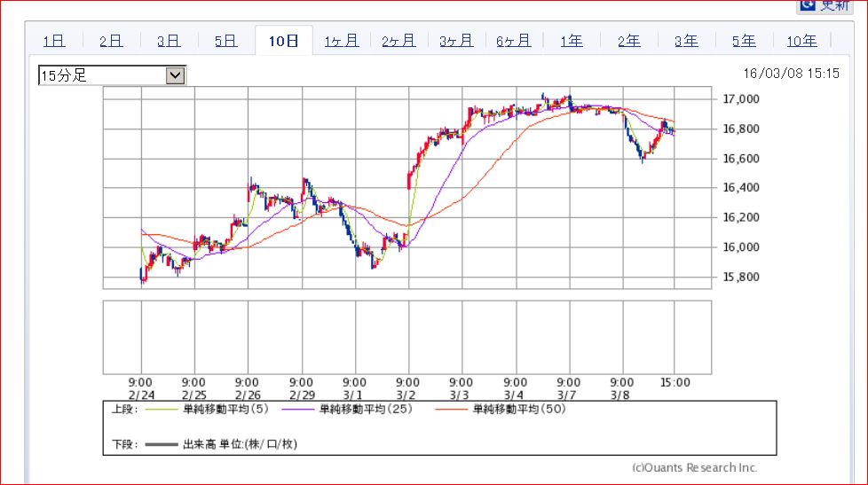Select the 5日 period tab
Viewport: 868px width, 485px height.
(225, 41)
